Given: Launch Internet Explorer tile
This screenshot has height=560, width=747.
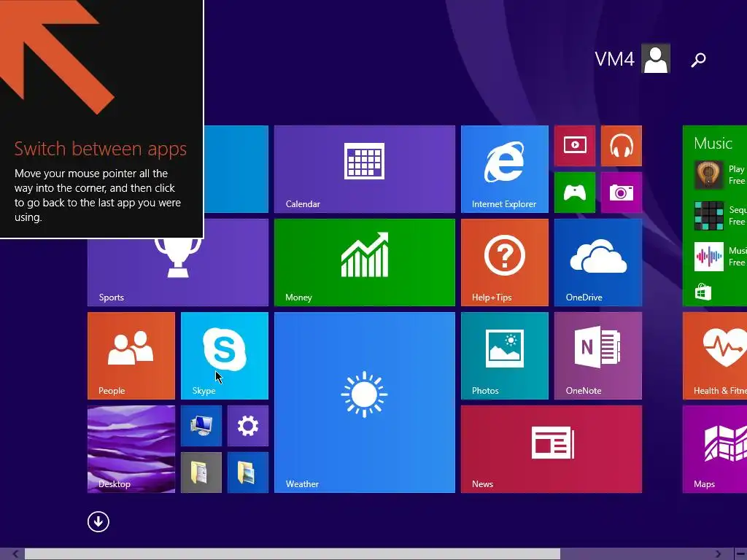Looking at the screenshot, I should [x=505, y=169].
